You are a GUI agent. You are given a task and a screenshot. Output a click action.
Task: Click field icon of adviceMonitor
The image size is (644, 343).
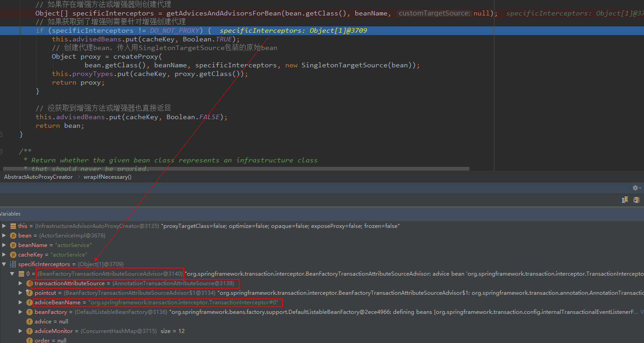click(x=30, y=331)
